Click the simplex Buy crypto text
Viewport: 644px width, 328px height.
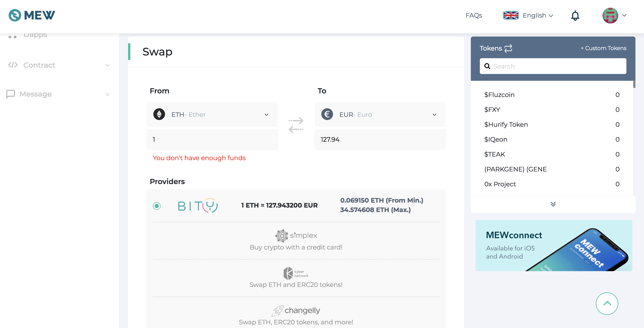coord(296,247)
